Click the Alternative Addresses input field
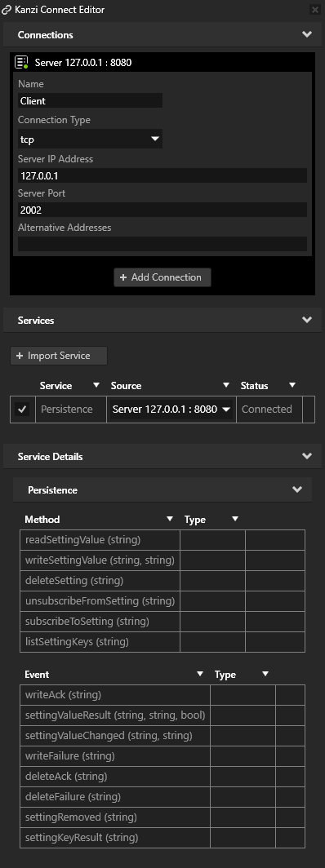 (162, 244)
